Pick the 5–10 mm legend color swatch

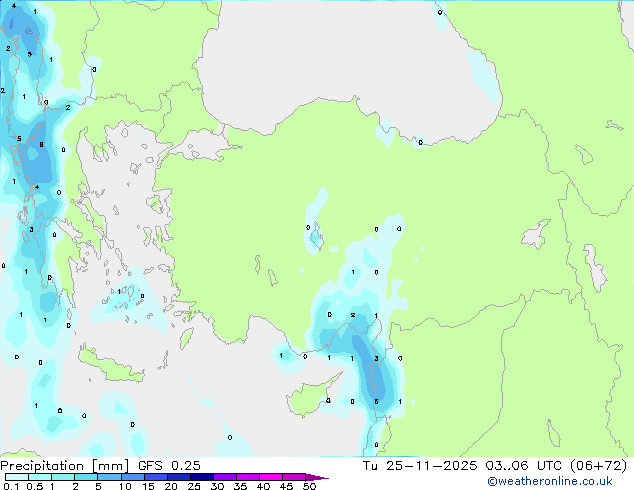(x=109, y=477)
